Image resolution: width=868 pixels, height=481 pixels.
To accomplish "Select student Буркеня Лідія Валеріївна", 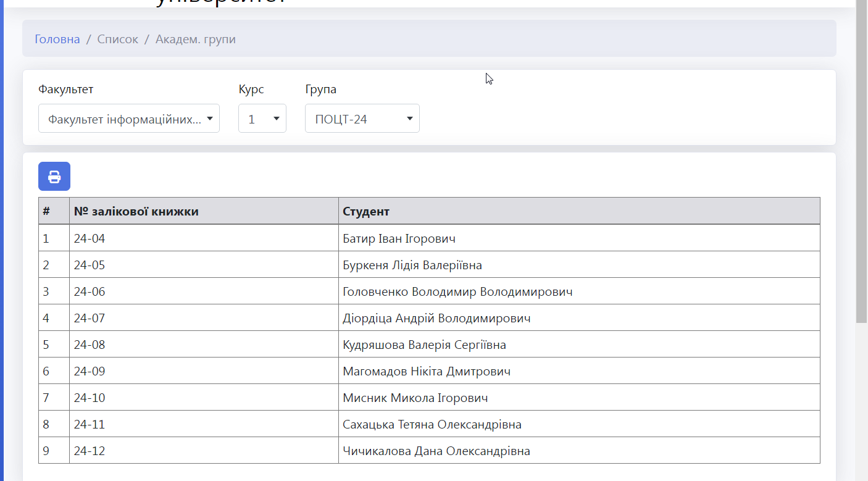I will pos(412,265).
